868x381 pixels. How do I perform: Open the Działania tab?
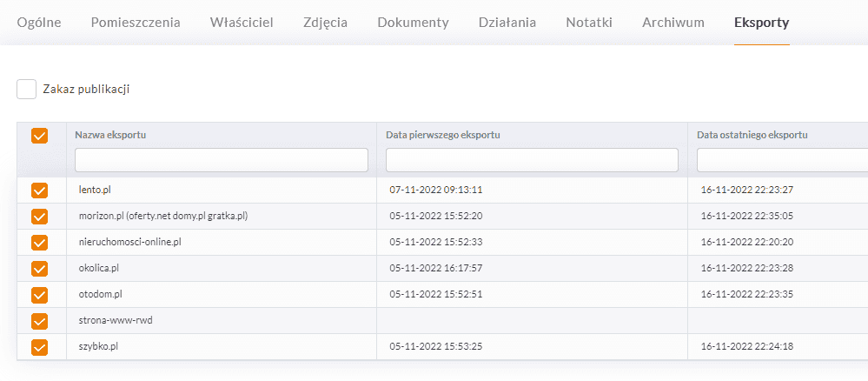[x=507, y=23]
